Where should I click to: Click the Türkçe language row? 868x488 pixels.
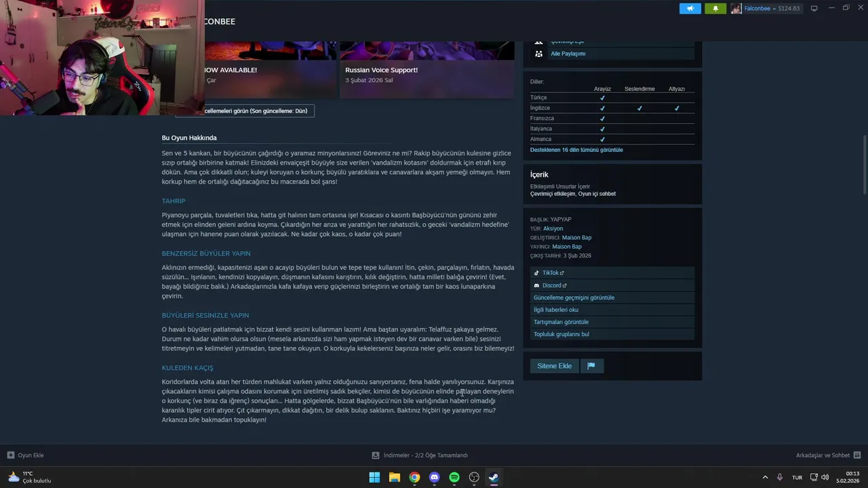[612, 98]
